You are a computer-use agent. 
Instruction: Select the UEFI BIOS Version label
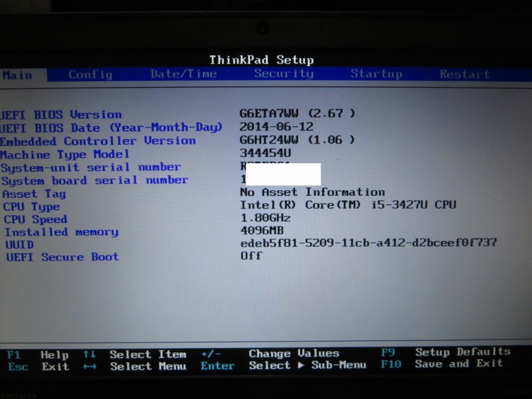coord(61,115)
